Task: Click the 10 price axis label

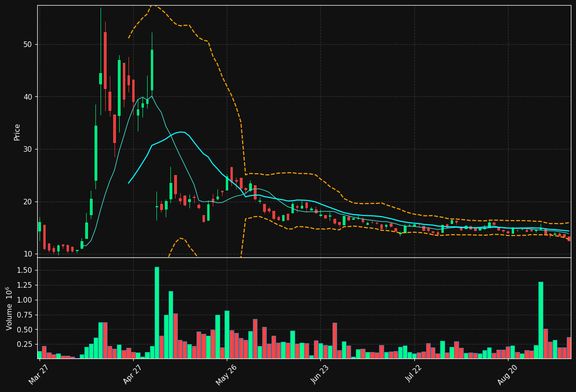Action: pos(27,254)
